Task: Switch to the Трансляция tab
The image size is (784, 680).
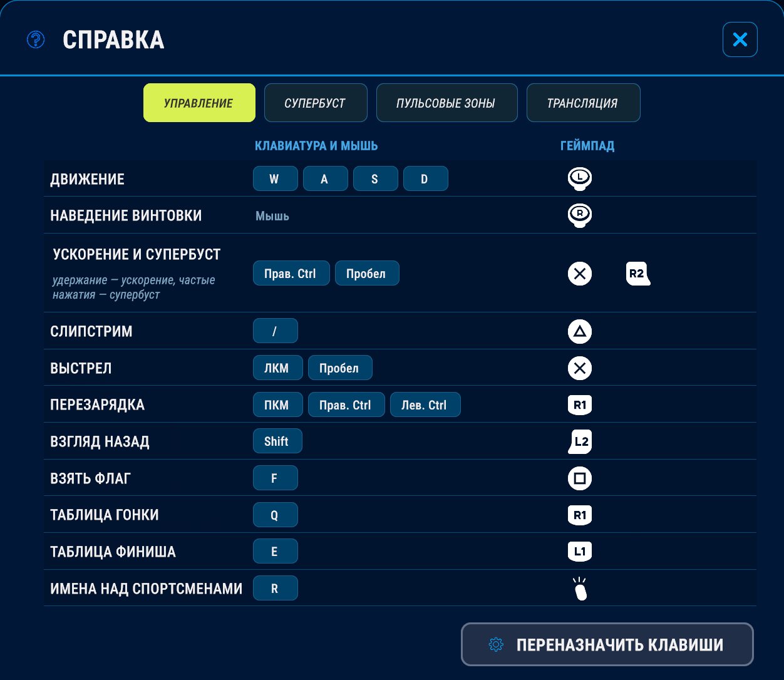Action: 583,103
